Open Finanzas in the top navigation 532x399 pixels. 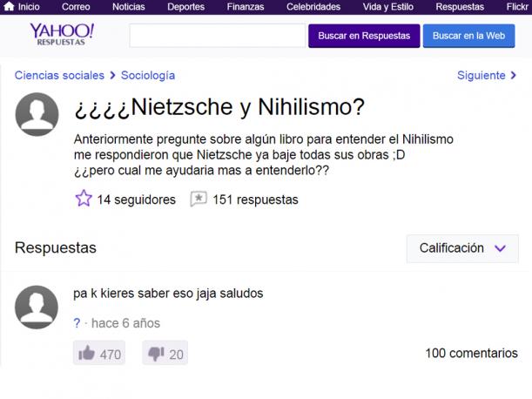point(246,6)
